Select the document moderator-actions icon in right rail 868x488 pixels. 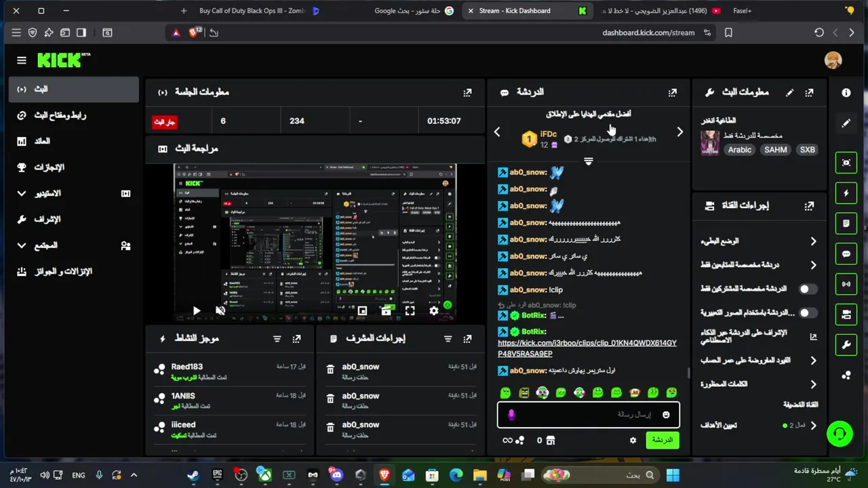pos(846,224)
